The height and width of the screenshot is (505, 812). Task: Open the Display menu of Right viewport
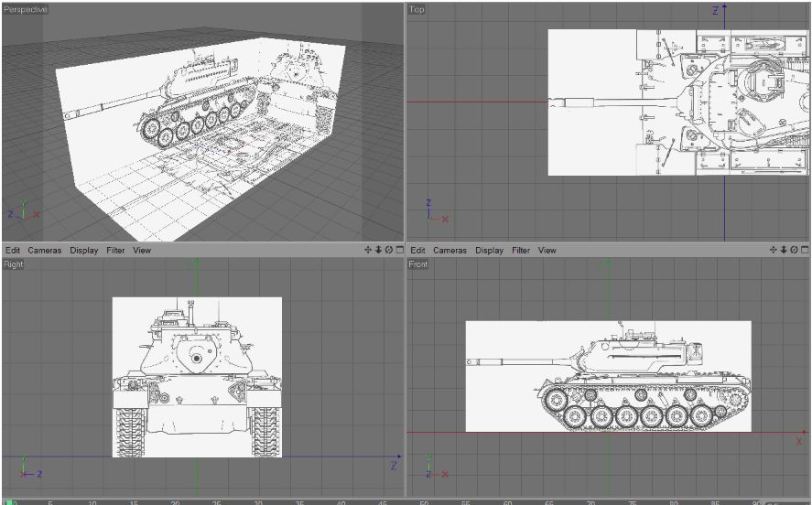(x=84, y=251)
